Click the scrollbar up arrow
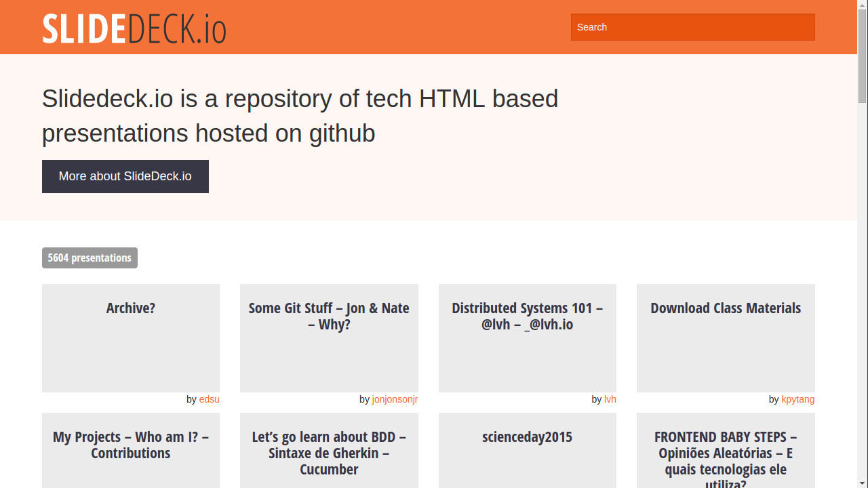 (863, 5)
